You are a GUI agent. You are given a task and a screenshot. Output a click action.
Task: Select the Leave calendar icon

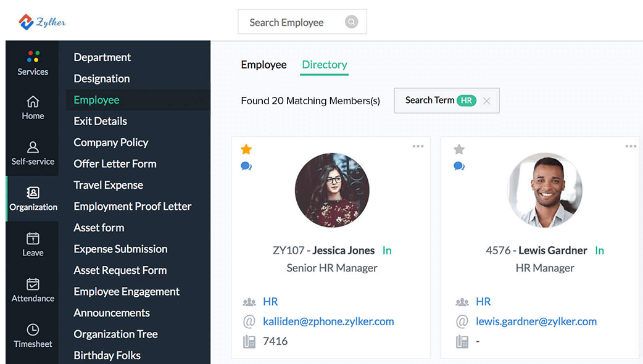(x=33, y=239)
